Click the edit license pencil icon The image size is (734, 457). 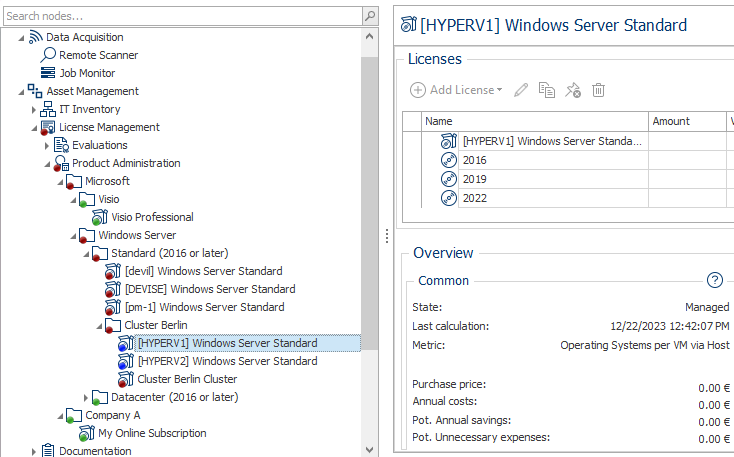[521, 89]
